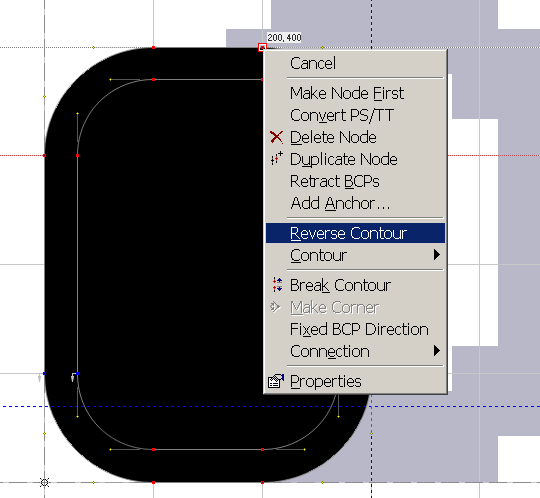Viewport: 540px width, 498px height.
Task: Open node Properties
Action: 355,381
